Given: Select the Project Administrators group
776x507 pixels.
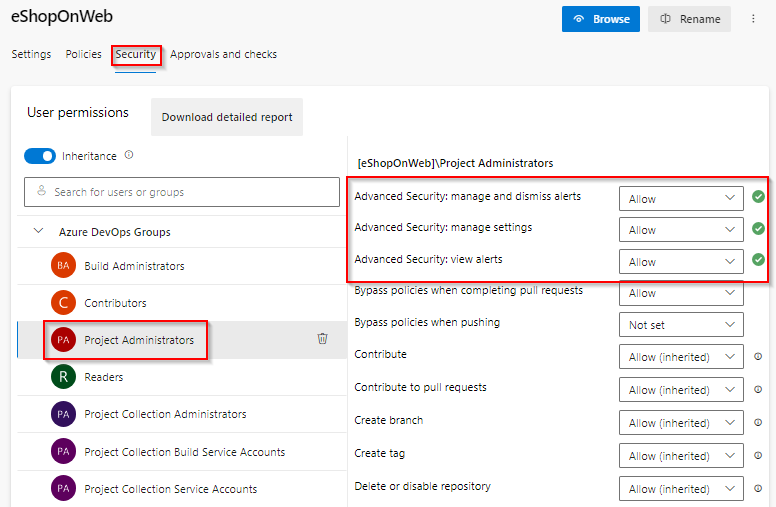Looking at the screenshot, I should [x=182, y=340].
